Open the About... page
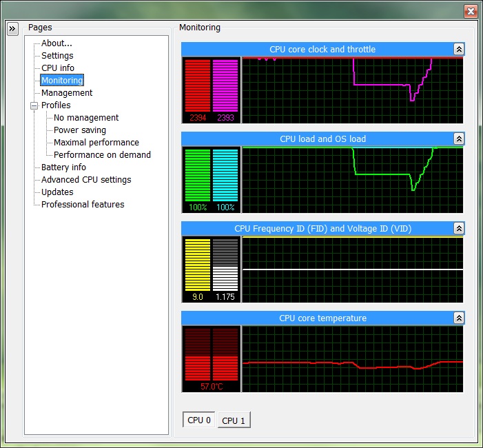The width and height of the screenshot is (483, 448). click(x=56, y=43)
